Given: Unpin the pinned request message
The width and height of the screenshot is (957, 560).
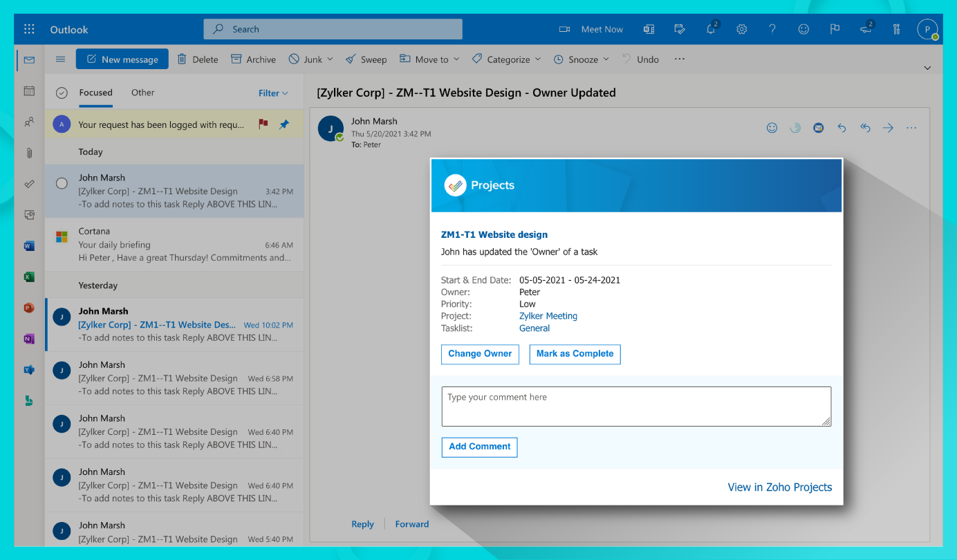Looking at the screenshot, I should coord(284,124).
